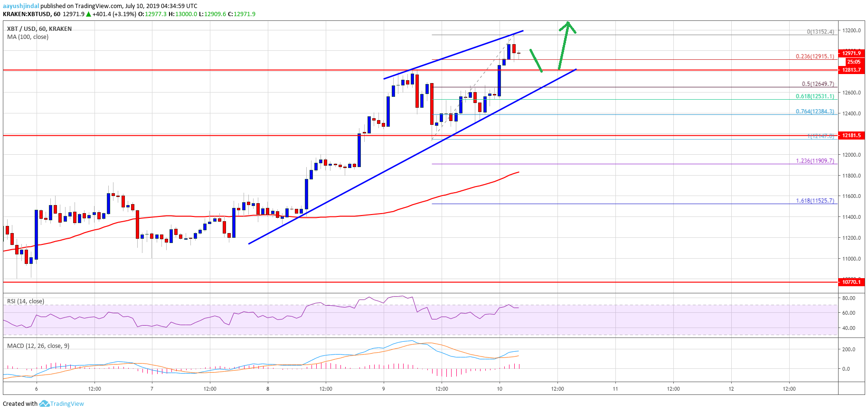Click the C:12971.9 close value in header
Screen dimensions: 868x412
[242, 14]
